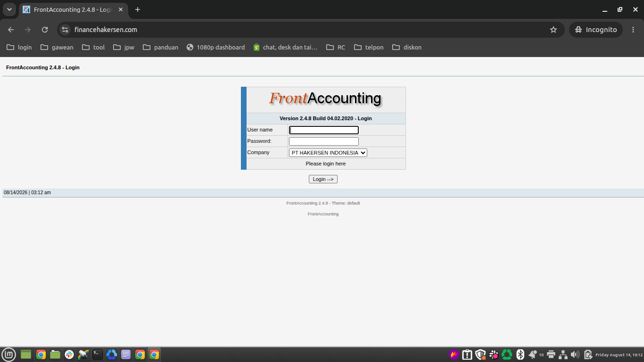The image size is (644, 362).
Task: Go back to the previous page
Action: pyautogui.click(x=11, y=30)
